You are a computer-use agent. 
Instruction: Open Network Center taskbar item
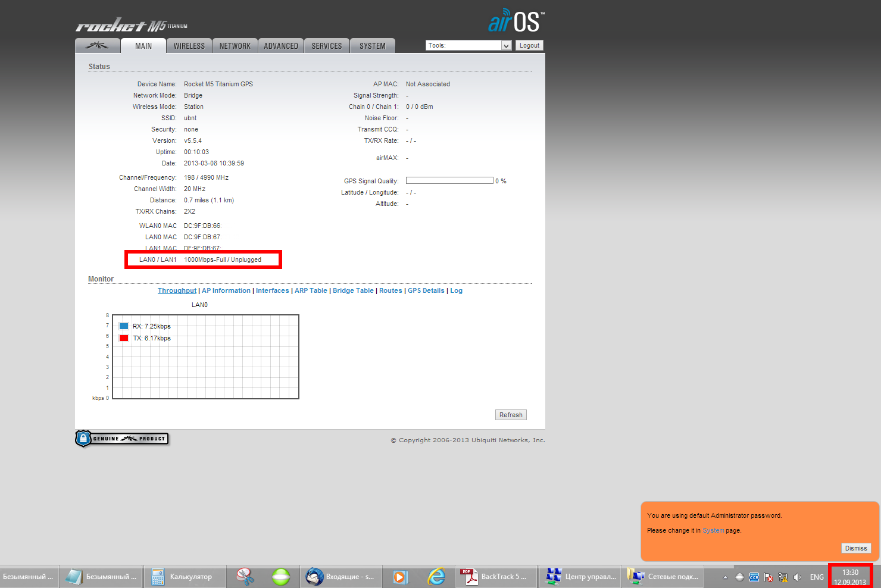point(580,577)
